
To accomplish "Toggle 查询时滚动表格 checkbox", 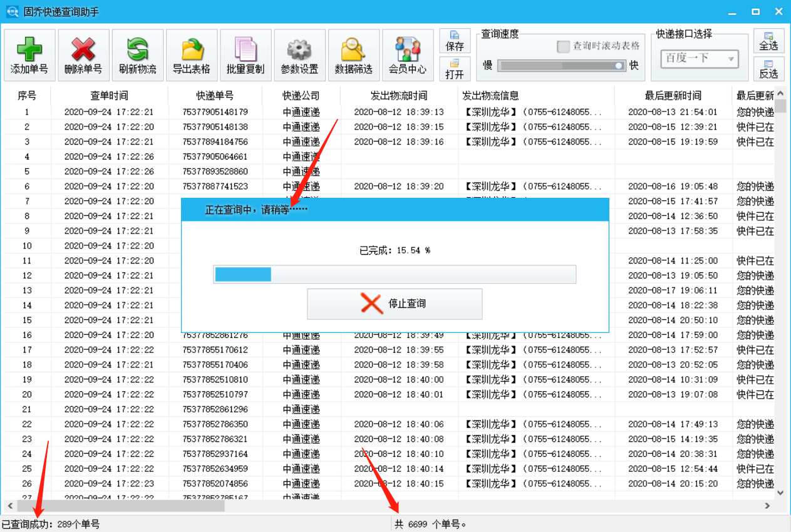I will pos(563,46).
